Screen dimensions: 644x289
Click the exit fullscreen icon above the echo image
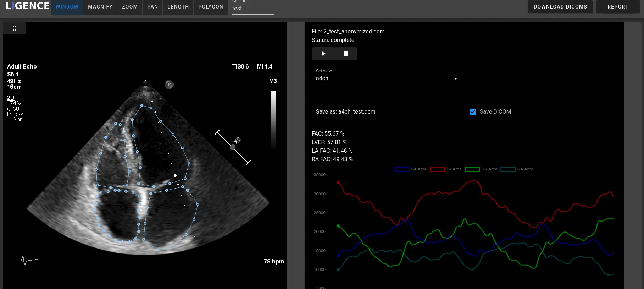[15, 28]
